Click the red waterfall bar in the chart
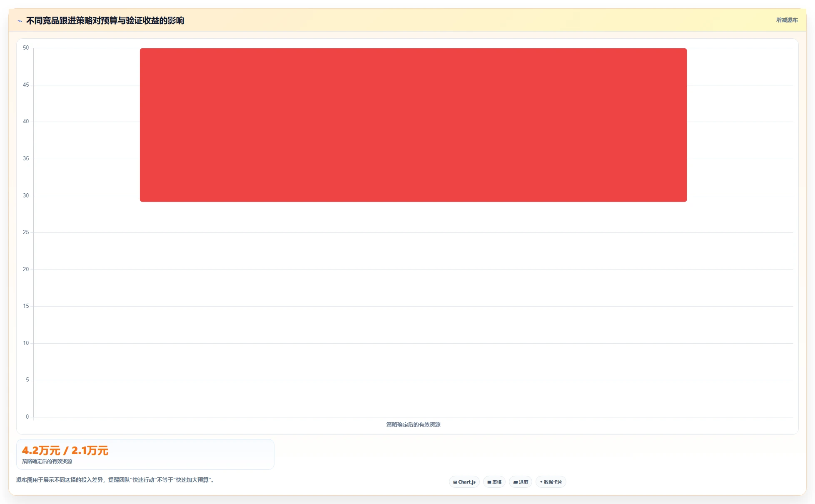This screenshot has height=504, width=815. coord(413,125)
